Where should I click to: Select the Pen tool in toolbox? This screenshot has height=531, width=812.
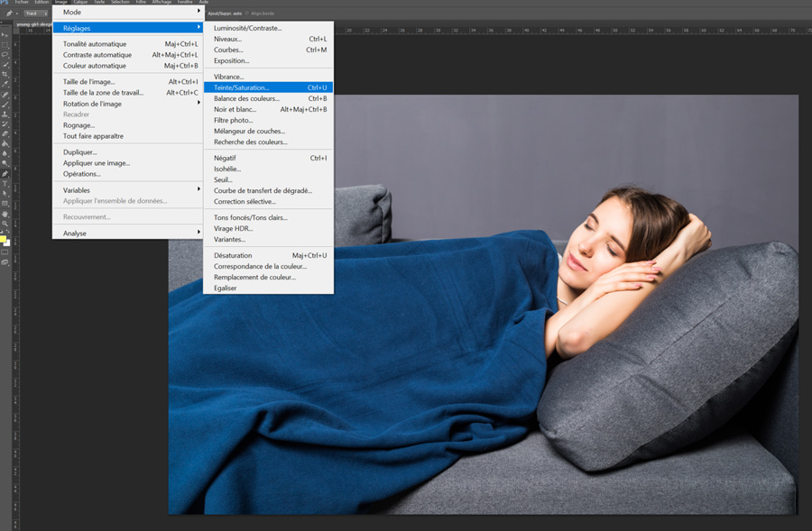tap(5, 174)
